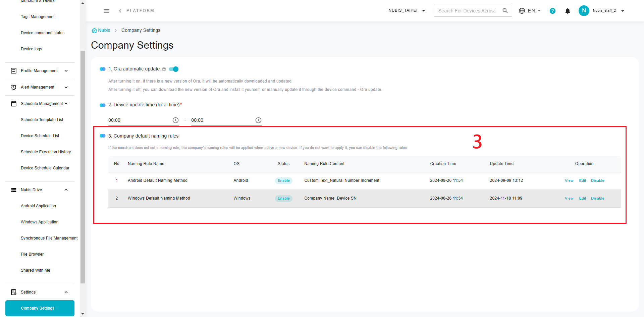Image resolution: width=644 pixels, height=317 pixels.
Task: Open Device logs
Action: point(31,49)
